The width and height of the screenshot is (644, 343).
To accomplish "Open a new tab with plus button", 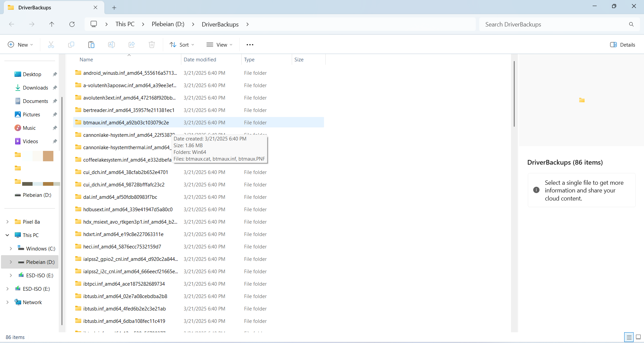I will pos(114,7).
